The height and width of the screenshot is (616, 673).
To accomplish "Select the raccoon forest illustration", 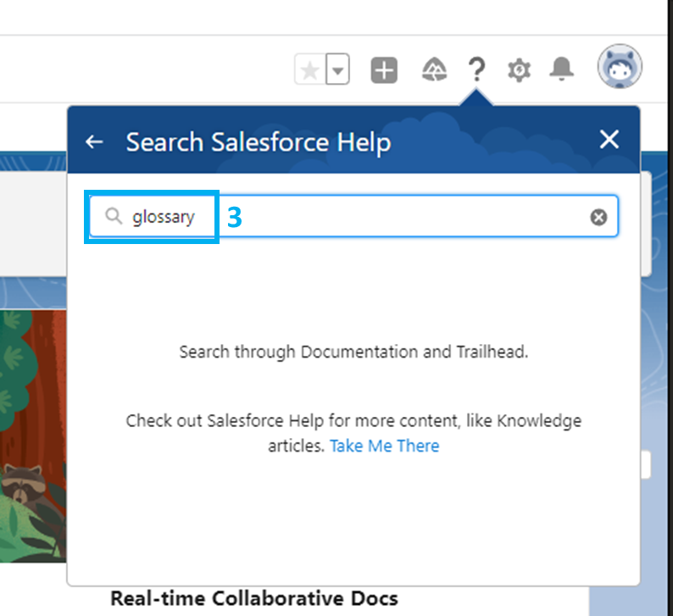I will [33, 436].
